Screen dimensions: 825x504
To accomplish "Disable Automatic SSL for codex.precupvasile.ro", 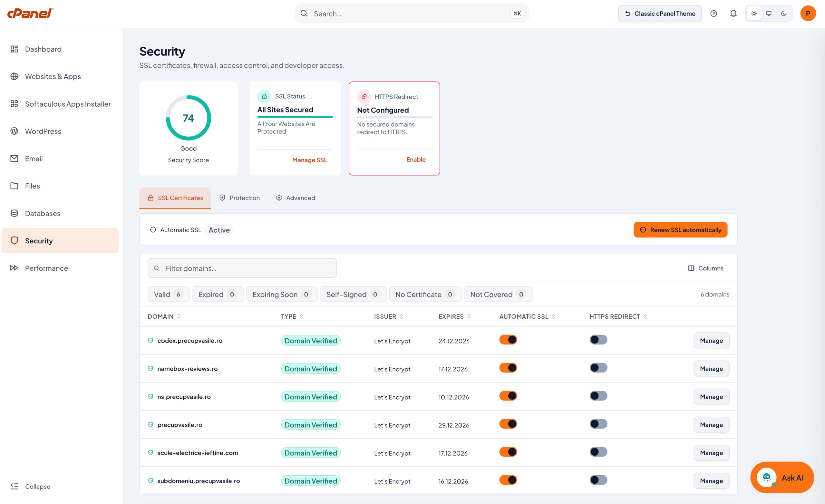I will pyautogui.click(x=508, y=340).
